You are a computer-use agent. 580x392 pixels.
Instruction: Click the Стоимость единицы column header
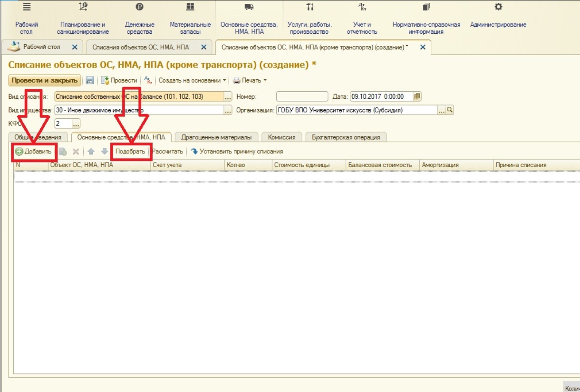(x=309, y=165)
